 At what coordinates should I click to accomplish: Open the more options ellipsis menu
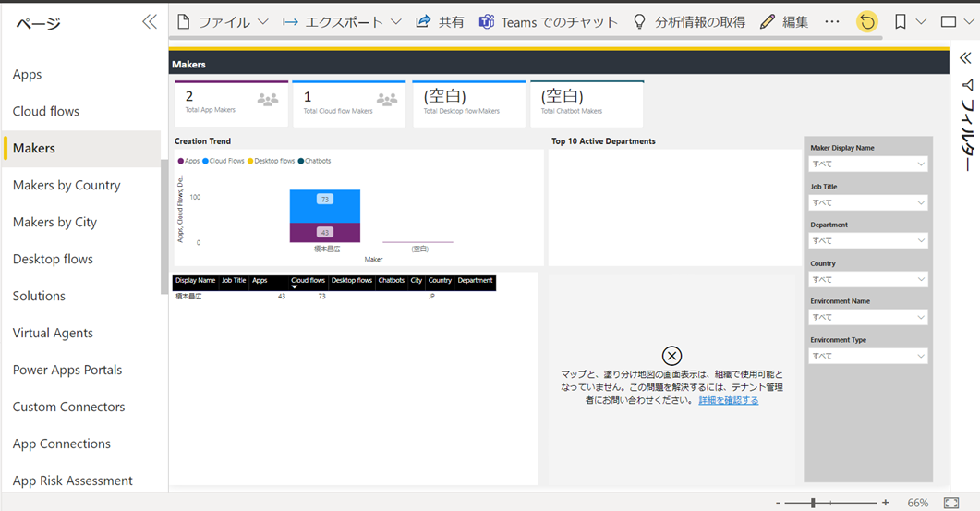[832, 22]
